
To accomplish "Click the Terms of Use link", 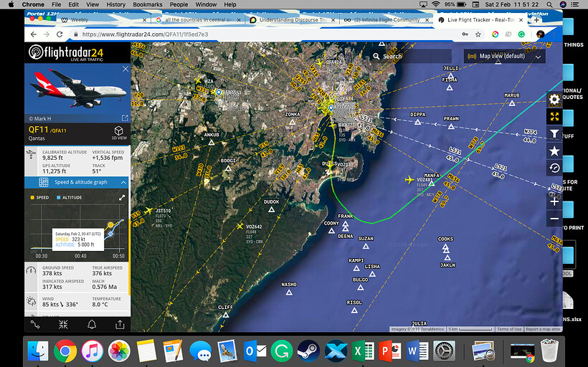I will pos(509,329).
